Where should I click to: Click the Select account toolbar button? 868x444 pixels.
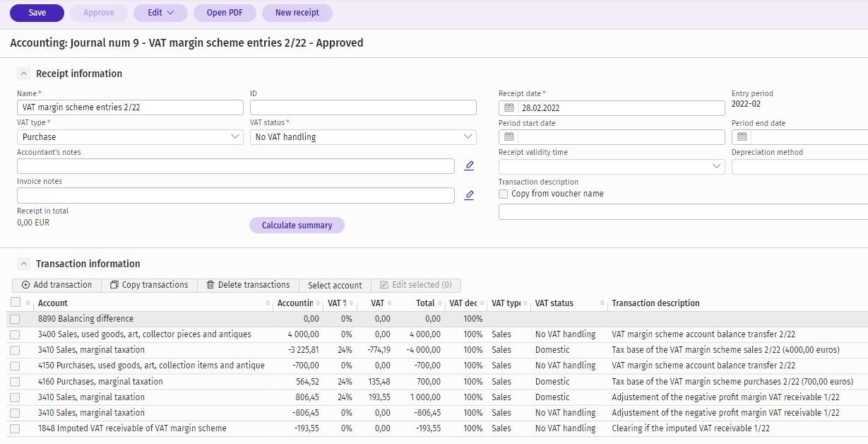click(335, 285)
